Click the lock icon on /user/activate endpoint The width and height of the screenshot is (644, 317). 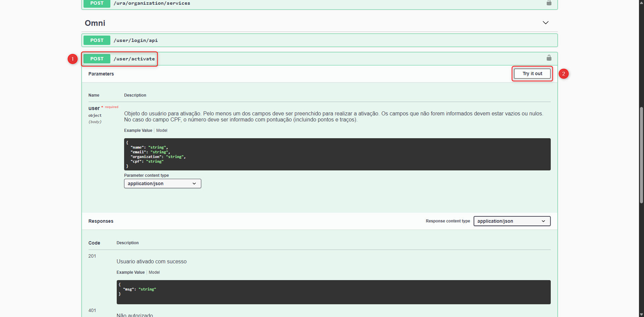pyautogui.click(x=549, y=58)
